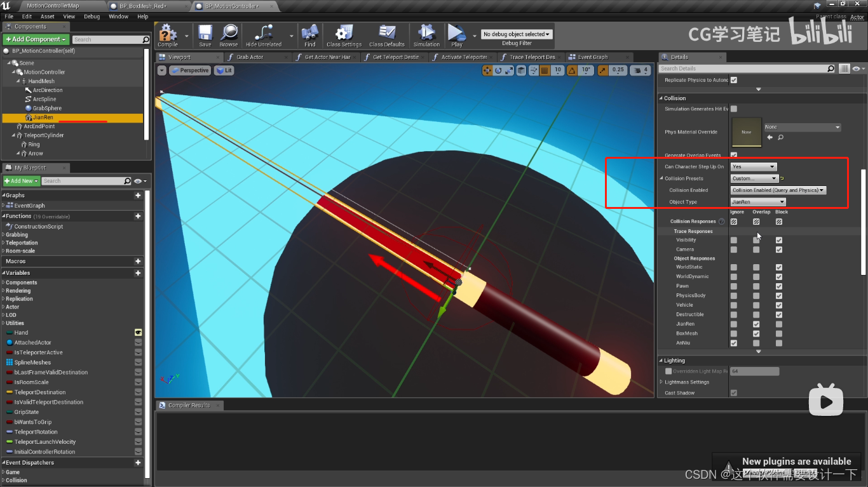Toggle Replicate Physics to Autonomous checkbox
Screen dimensions: 868x487
pyautogui.click(x=734, y=80)
